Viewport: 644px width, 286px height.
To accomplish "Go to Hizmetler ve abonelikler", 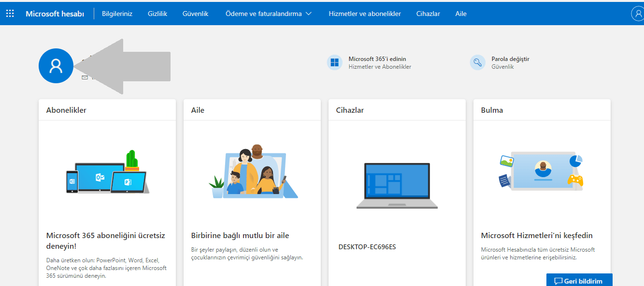I will coord(365,14).
